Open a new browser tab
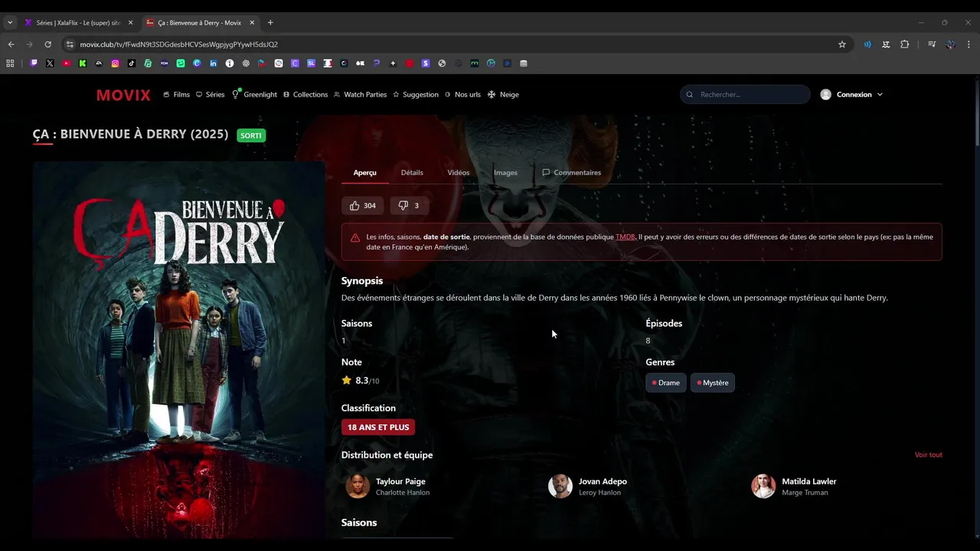980x551 pixels. coord(270,23)
